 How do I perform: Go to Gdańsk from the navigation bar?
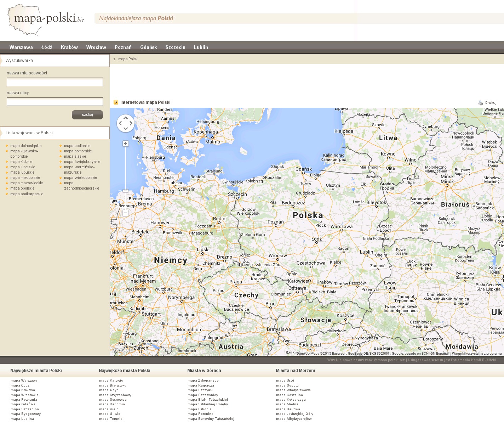click(148, 47)
